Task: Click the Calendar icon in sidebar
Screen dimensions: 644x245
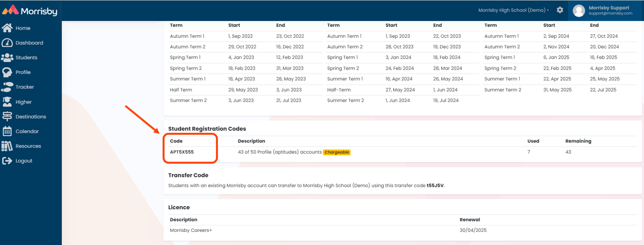Action: click(7, 131)
